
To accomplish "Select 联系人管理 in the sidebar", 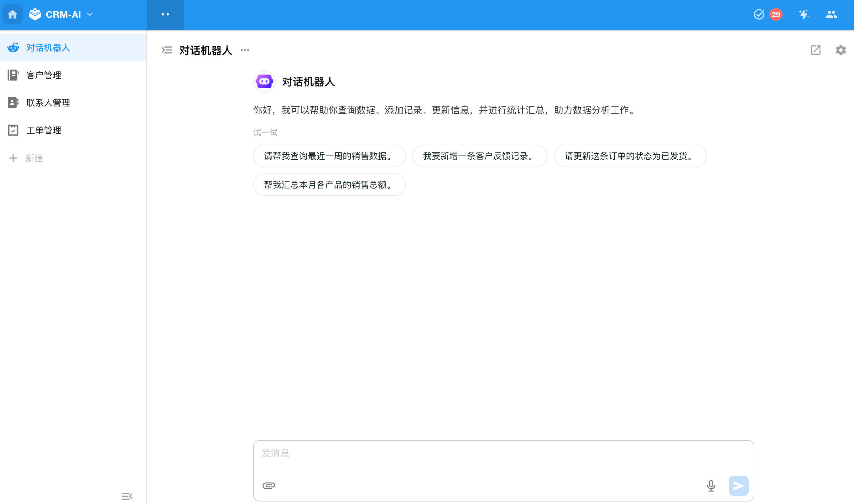I will [x=48, y=103].
